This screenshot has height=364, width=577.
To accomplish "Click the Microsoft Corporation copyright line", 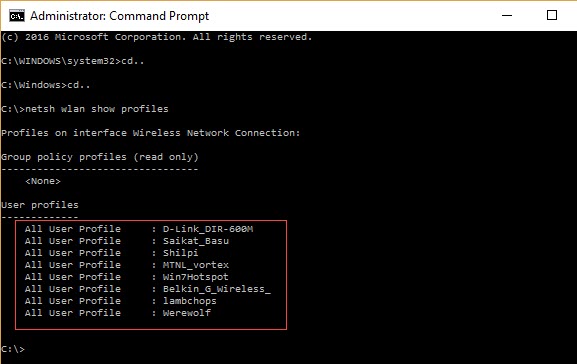I will pyautogui.click(x=156, y=37).
